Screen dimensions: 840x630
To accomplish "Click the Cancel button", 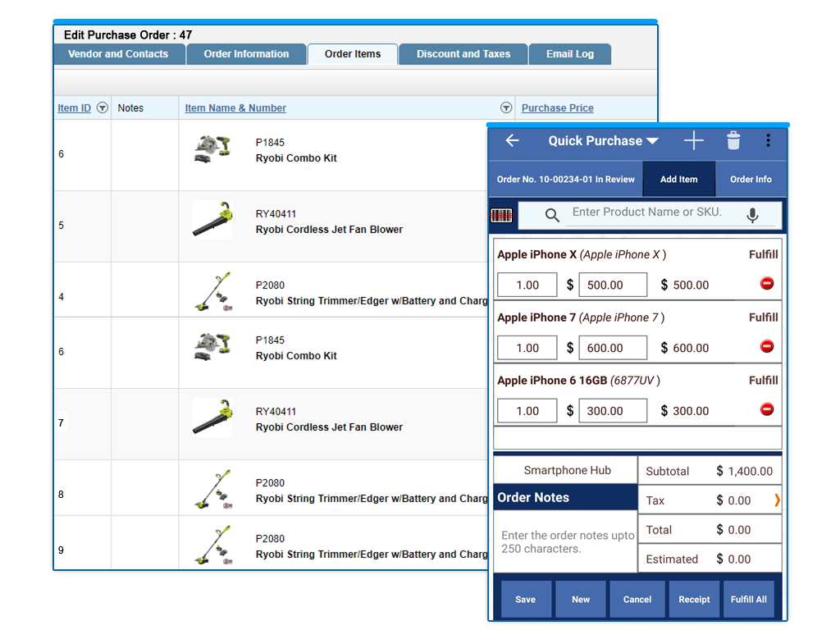I will [637, 600].
